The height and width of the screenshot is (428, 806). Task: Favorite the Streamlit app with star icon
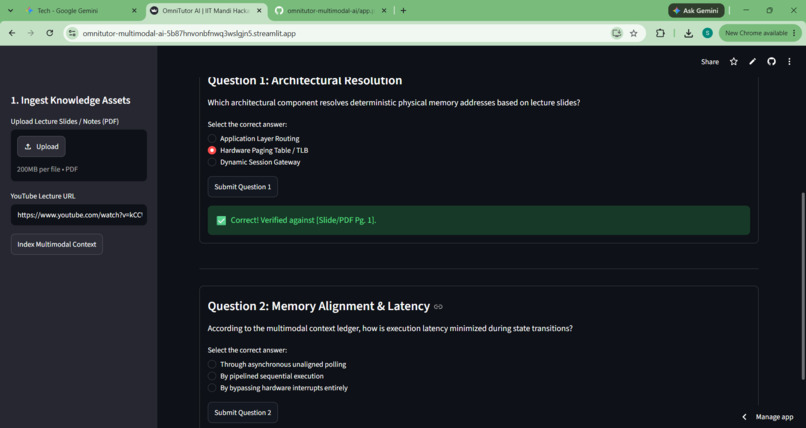click(734, 62)
